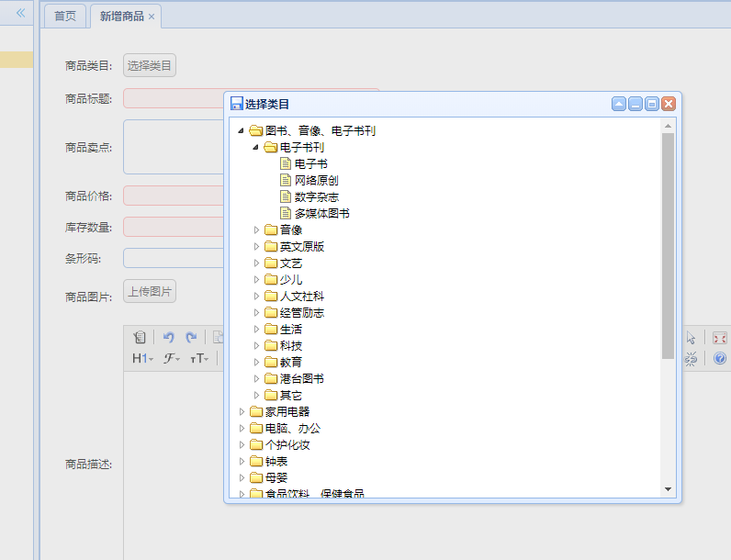Expand the 家用电器 category folder

tap(242, 411)
